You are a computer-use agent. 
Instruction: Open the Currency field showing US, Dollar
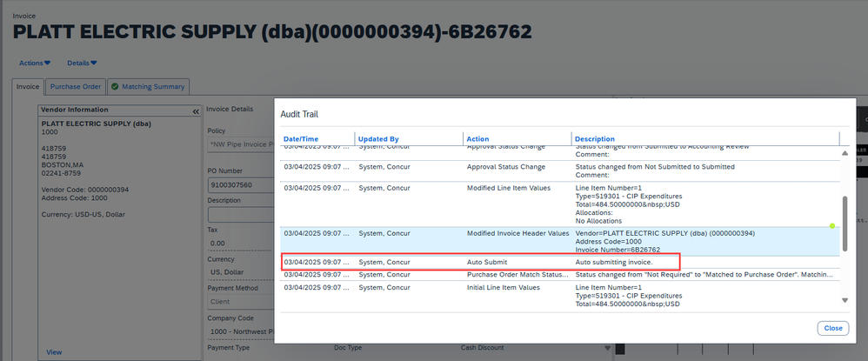pos(241,272)
